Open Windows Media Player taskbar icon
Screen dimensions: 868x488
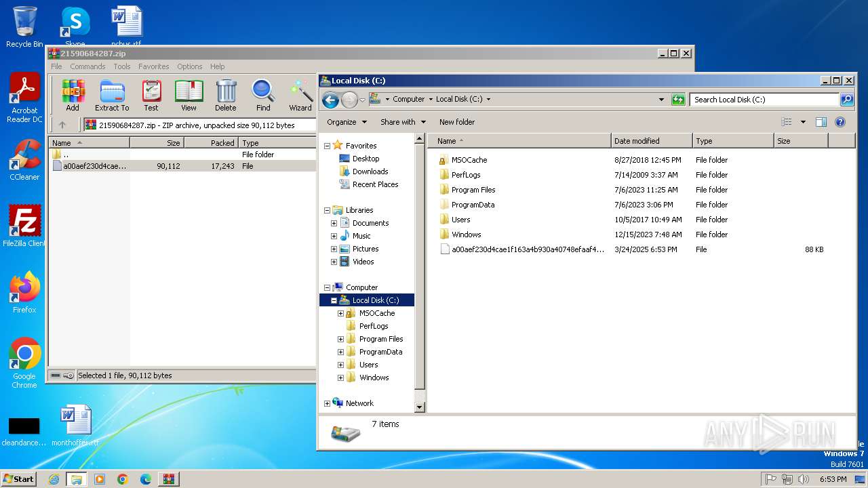click(100, 479)
